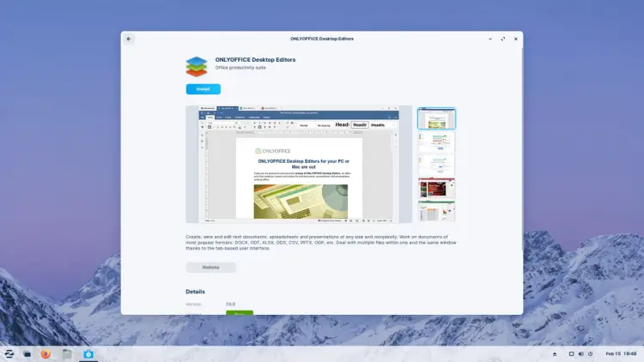This screenshot has width=644, height=362.
Task: Click the Details section heading
Action: tap(195, 292)
